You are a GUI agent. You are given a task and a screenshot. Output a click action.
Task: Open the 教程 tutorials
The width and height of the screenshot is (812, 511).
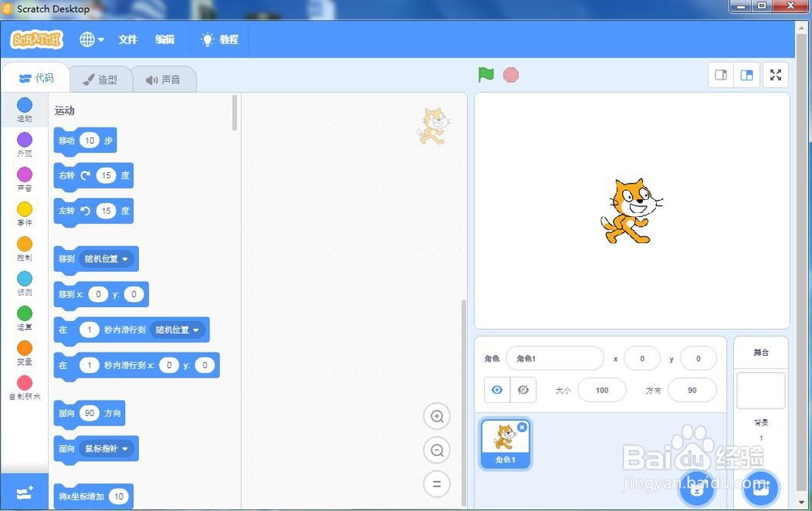click(x=220, y=39)
